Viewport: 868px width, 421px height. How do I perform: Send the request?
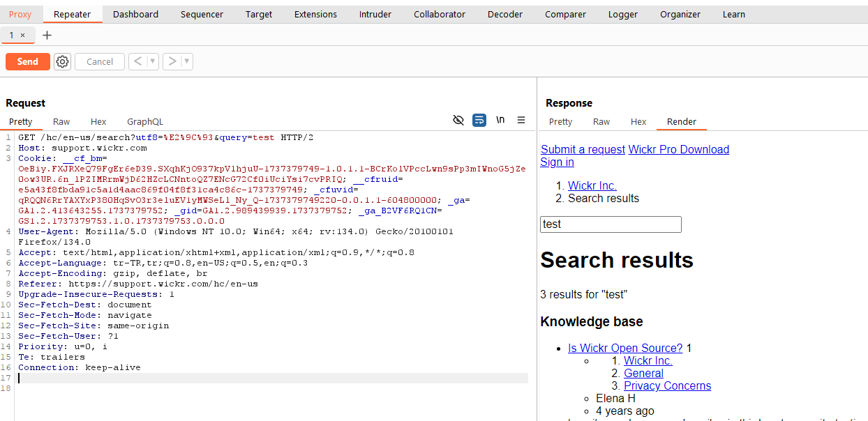tap(28, 61)
